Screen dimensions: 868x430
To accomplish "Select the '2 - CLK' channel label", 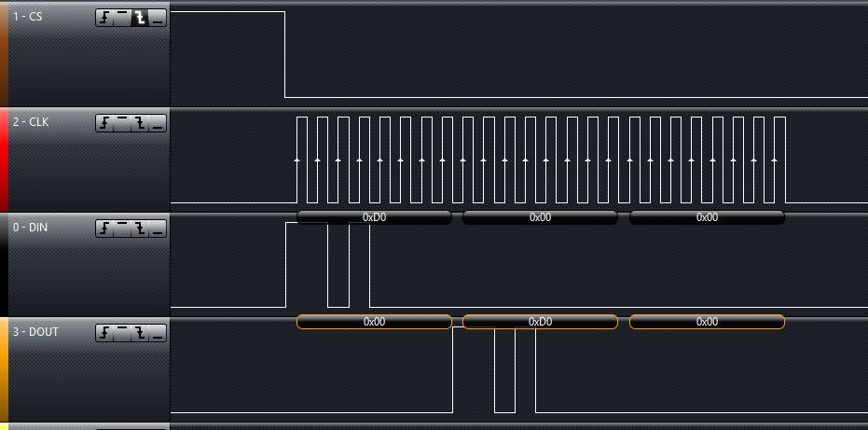I will (x=31, y=122).
